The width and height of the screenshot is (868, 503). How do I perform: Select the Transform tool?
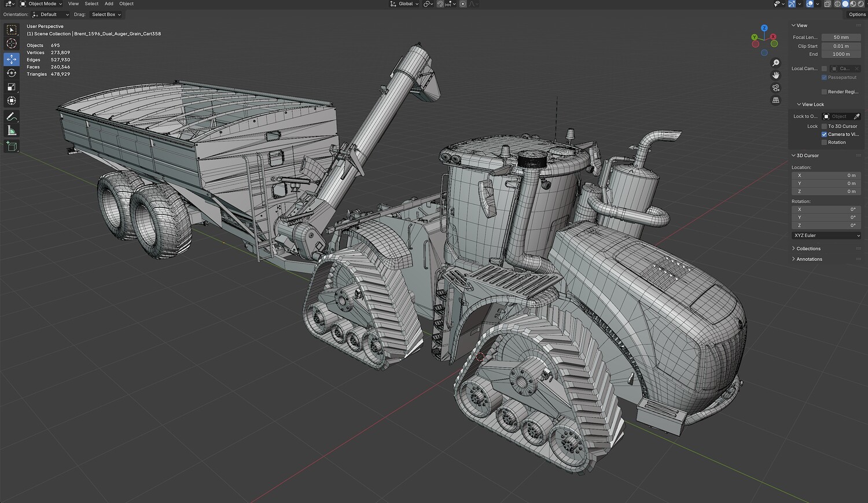click(x=12, y=101)
